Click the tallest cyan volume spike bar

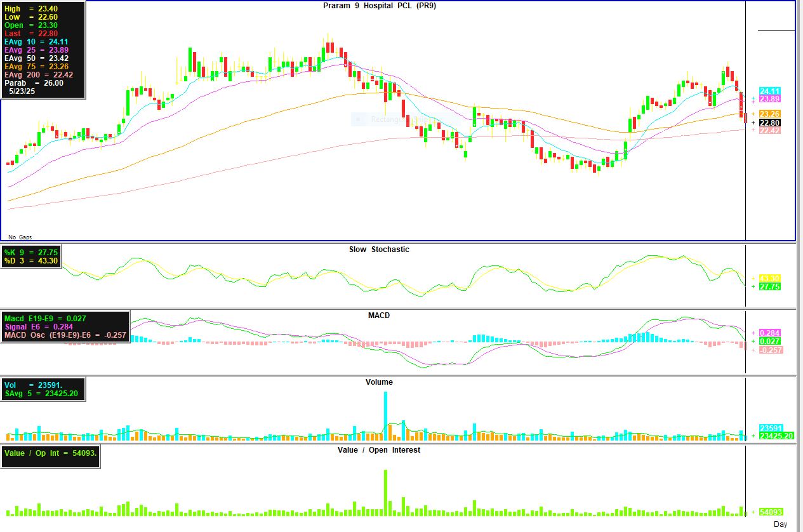pyautogui.click(x=385, y=416)
